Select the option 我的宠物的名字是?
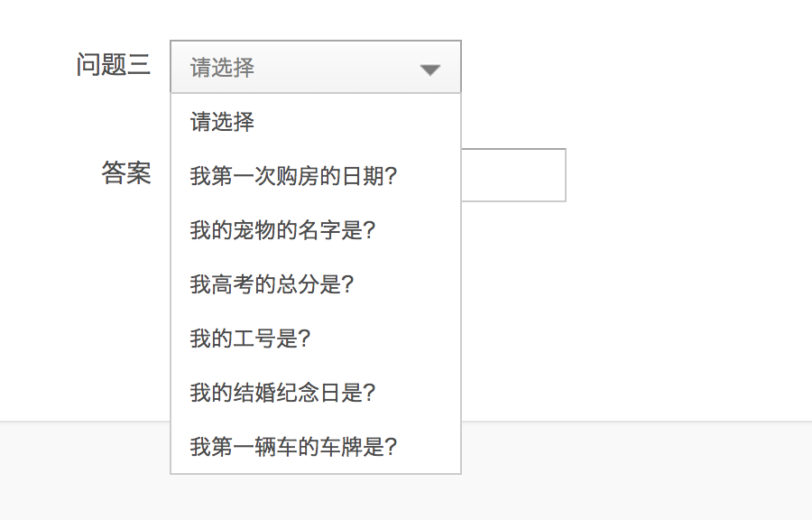 click(282, 230)
